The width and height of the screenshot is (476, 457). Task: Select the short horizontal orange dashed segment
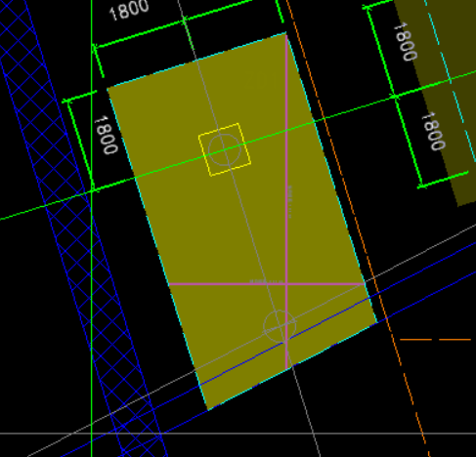435,340
